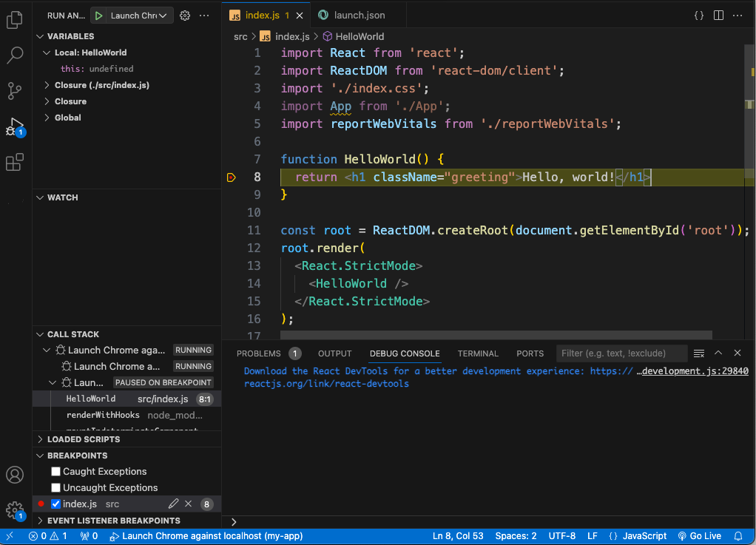The height and width of the screenshot is (545, 756).
Task: Open the Search view in the activity bar
Action: point(15,55)
